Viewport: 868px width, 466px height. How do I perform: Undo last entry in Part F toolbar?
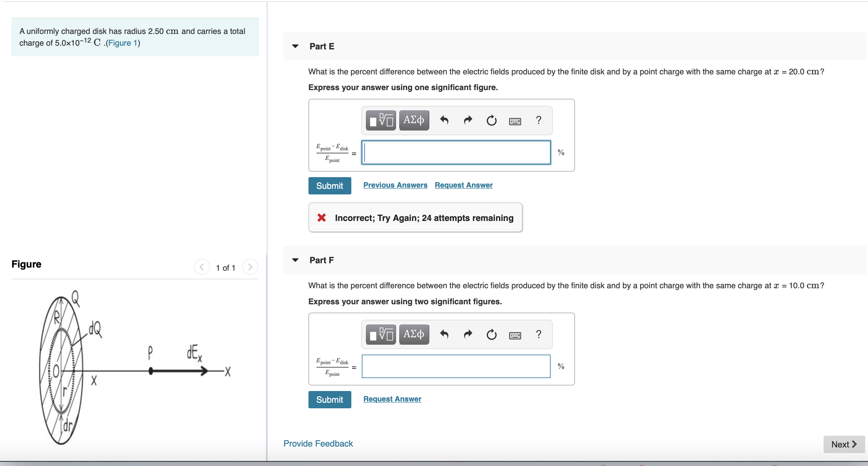click(x=444, y=334)
